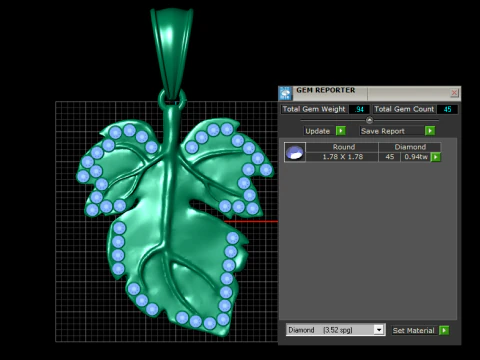Click the Set Material label
This screenshot has height=360, width=480.
(413, 330)
